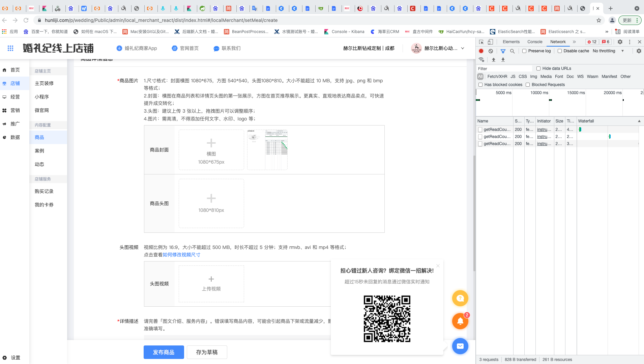
Task: Open notifications bell with badge 2
Action: [x=460, y=321]
